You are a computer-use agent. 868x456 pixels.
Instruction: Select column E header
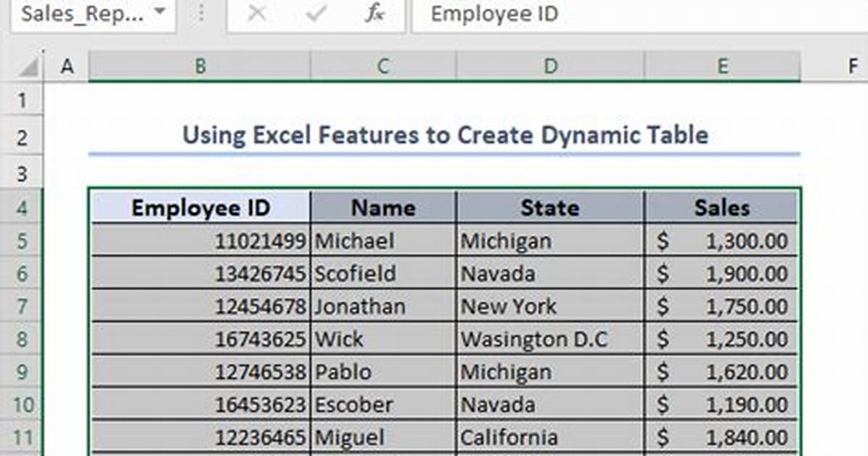tap(722, 67)
